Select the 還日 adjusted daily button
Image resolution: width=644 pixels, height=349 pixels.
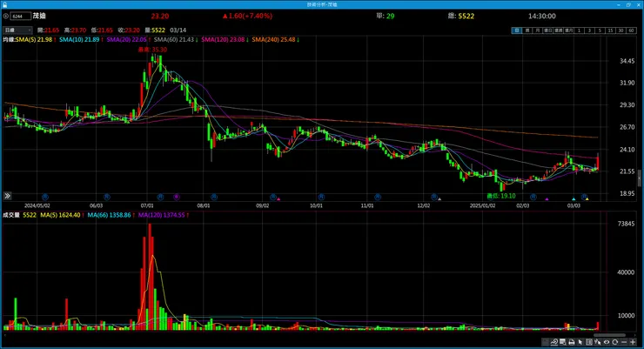pyautogui.click(x=548, y=30)
